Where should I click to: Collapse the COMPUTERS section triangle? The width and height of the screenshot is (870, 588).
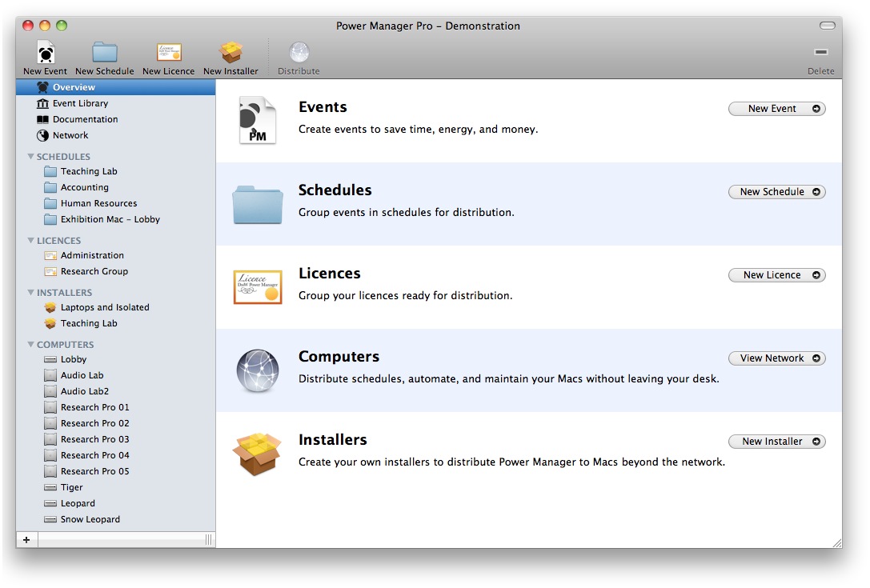[x=30, y=345]
